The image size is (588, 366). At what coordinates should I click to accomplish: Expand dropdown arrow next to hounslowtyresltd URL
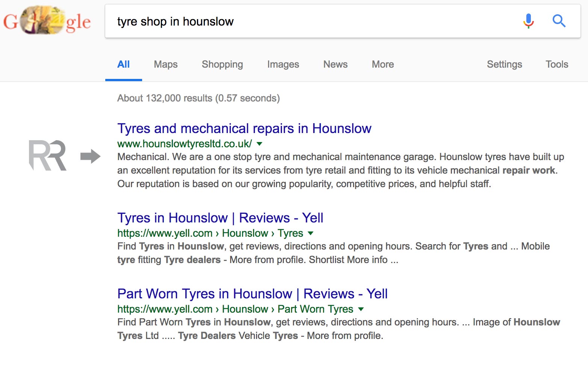pos(259,144)
